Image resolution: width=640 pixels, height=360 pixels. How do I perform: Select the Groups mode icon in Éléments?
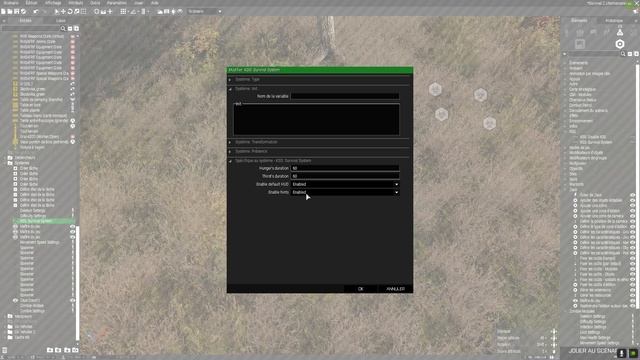click(x=580, y=32)
